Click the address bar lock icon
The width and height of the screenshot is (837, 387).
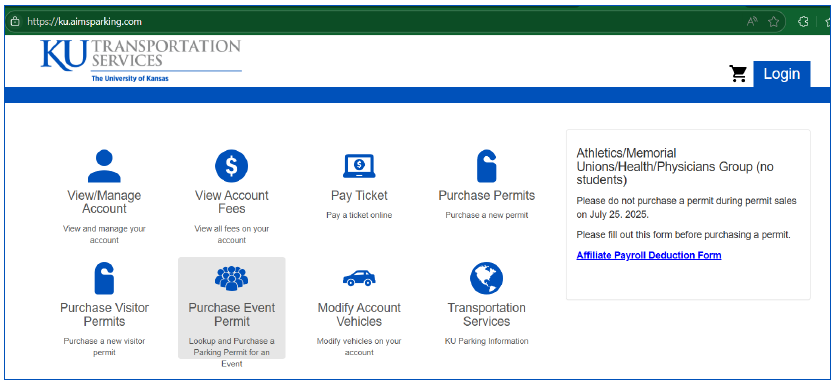click(x=15, y=22)
